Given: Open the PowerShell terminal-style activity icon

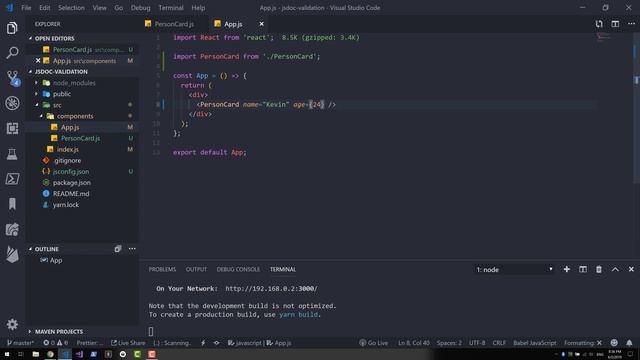Looking at the screenshot, I should click(x=12, y=179).
